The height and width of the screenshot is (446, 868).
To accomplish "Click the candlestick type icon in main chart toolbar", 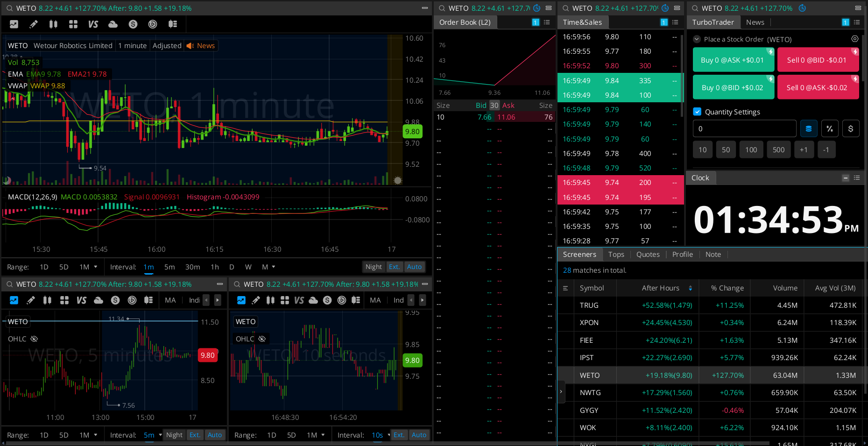I will coord(54,24).
